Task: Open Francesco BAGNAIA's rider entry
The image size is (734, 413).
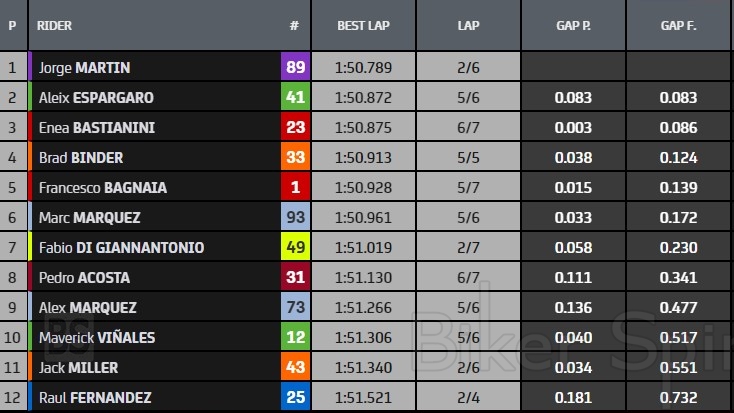Action: click(x=102, y=188)
